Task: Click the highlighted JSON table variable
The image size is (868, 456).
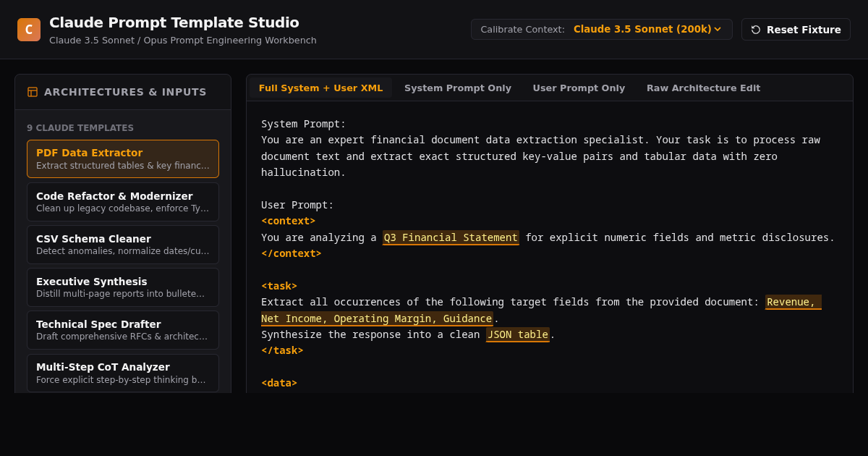Action: (518, 334)
